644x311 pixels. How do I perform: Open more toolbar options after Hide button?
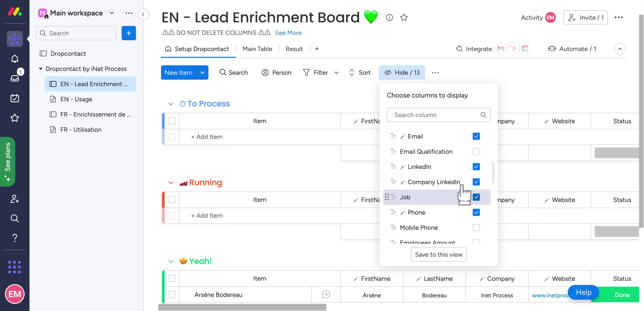point(435,73)
